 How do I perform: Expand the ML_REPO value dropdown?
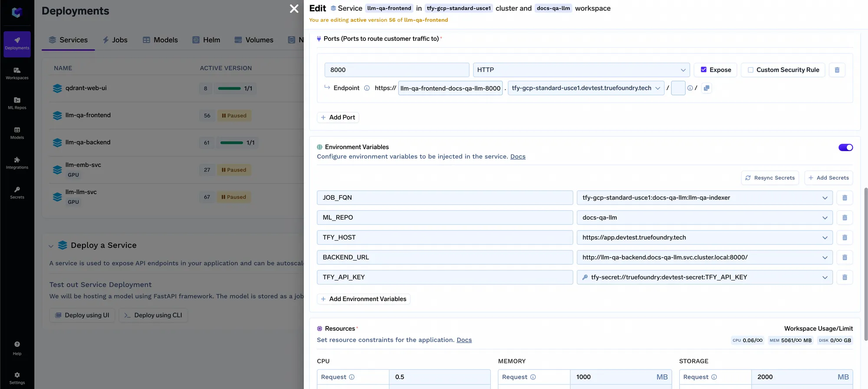[x=825, y=218]
